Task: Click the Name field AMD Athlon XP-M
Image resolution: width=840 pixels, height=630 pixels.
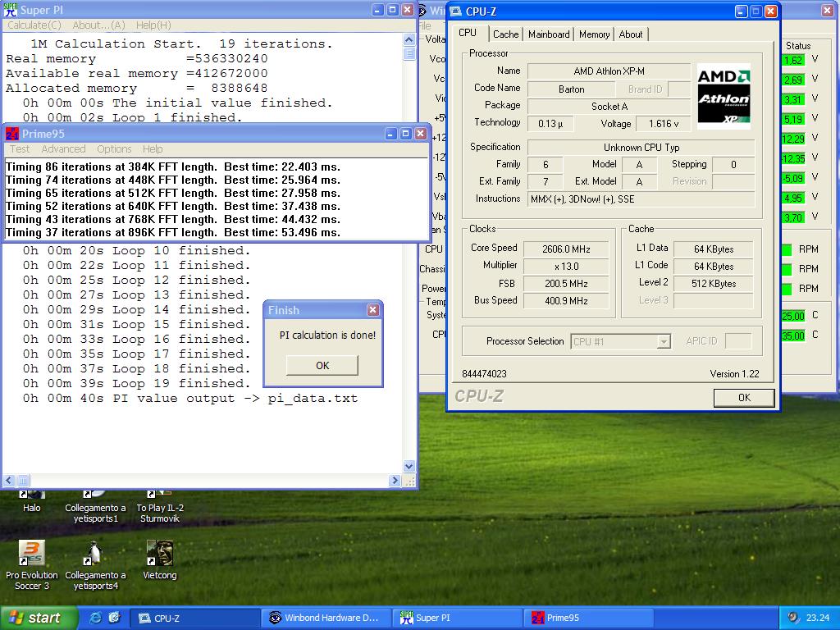Action: [609, 71]
